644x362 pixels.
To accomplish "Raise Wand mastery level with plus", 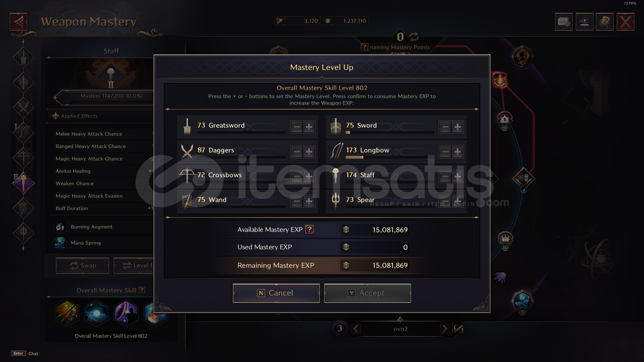I will [x=309, y=201].
